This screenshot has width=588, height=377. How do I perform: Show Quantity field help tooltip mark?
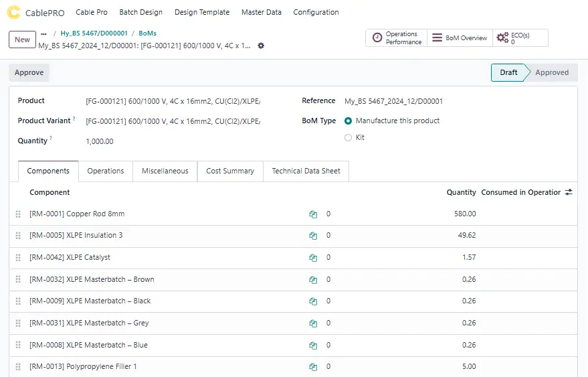click(x=51, y=139)
